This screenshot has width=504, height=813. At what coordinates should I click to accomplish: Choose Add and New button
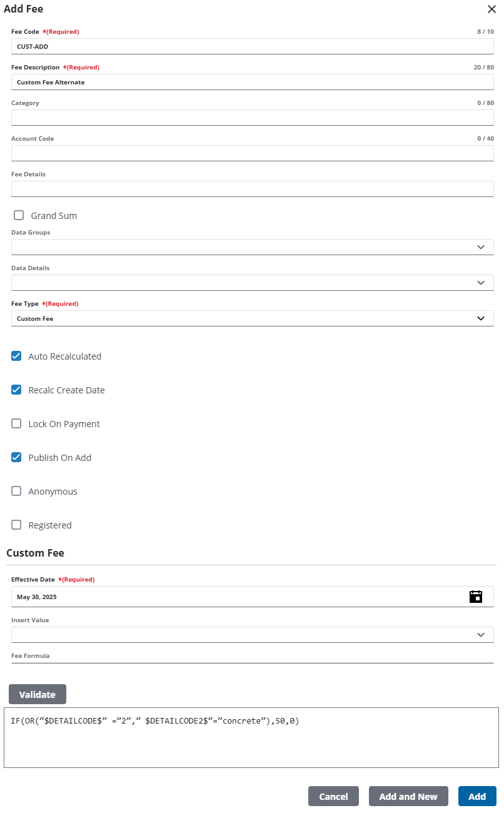[408, 796]
